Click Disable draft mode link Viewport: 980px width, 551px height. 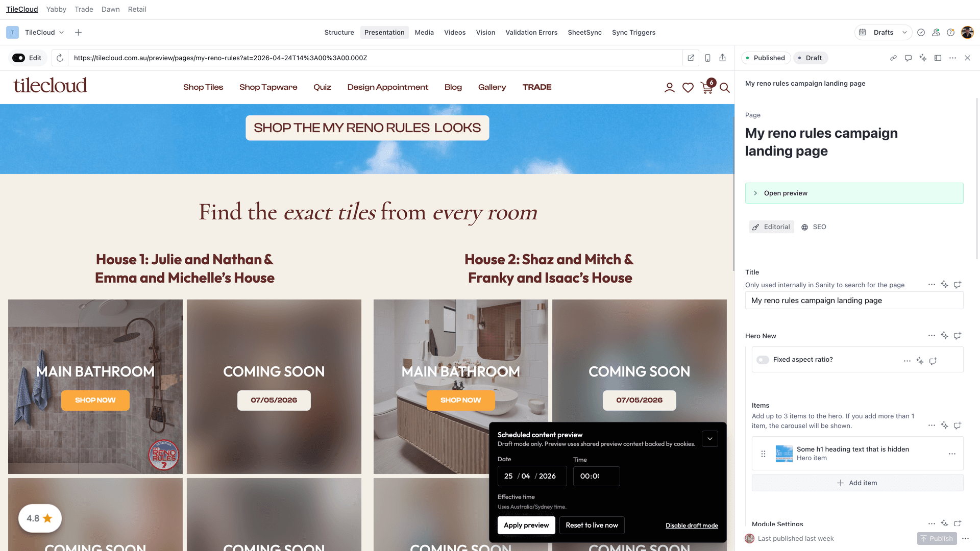(x=692, y=525)
